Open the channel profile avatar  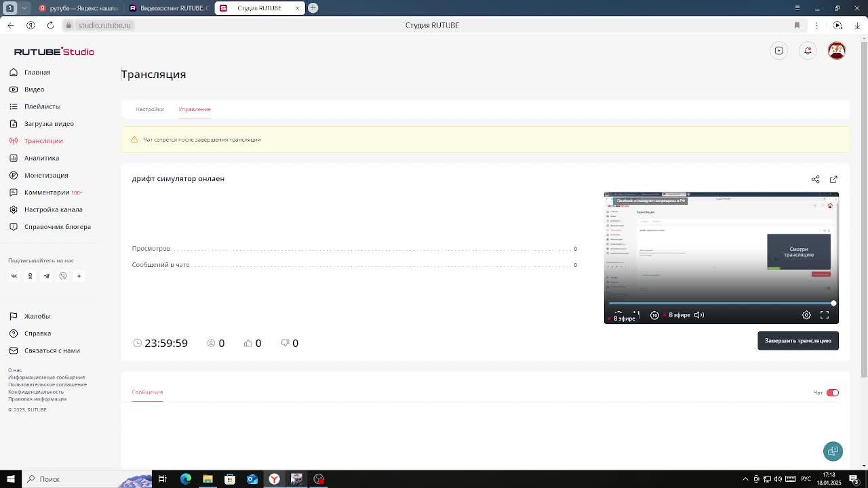pyautogui.click(x=837, y=51)
